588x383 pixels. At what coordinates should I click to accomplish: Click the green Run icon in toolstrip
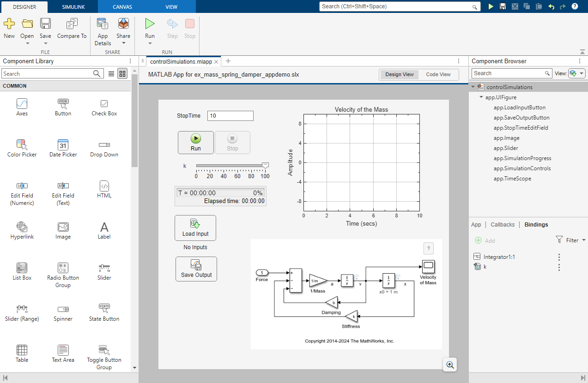click(x=150, y=24)
